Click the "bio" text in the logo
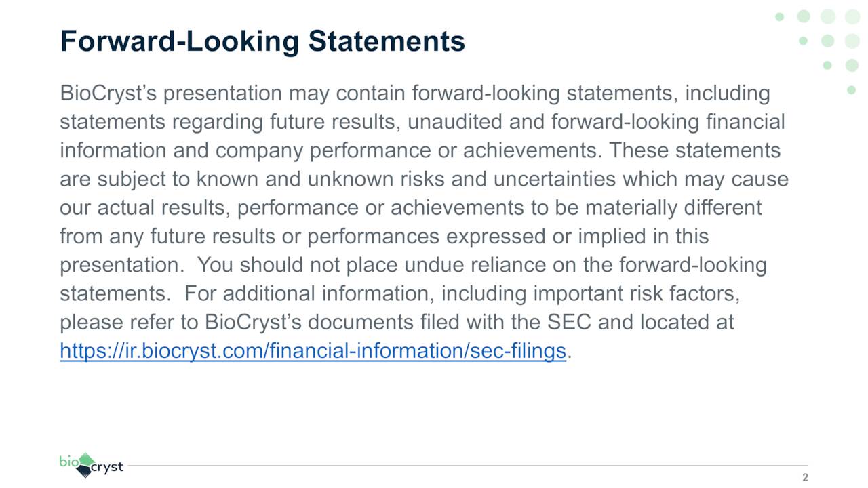This screenshot has height=488, width=868. (x=68, y=462)
